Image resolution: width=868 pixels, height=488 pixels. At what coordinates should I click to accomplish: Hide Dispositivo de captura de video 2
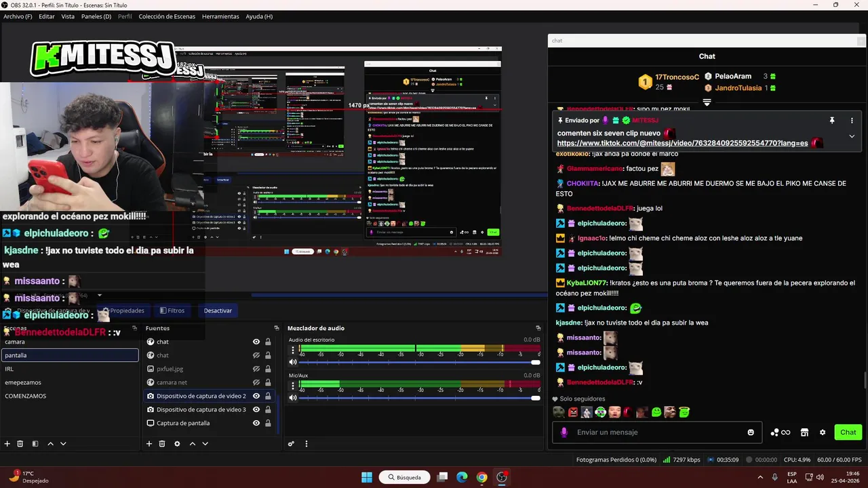pos(256,396)
